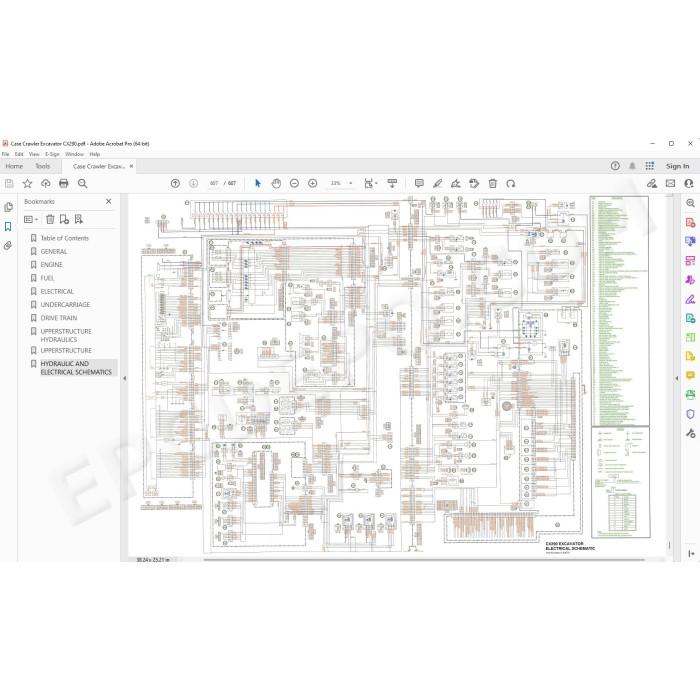Add a comment with the sticky note tool
Image resolution: width=700 pixels, height=700 pixels.
tap(419, 183)
